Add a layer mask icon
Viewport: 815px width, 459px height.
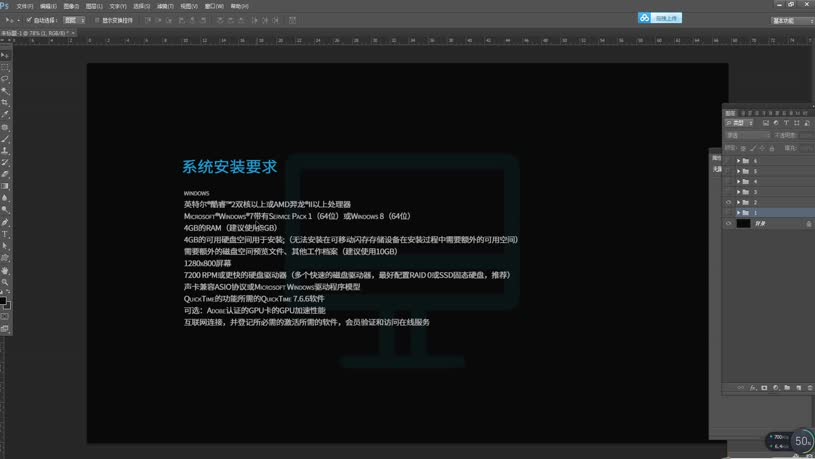click(764, 388)
